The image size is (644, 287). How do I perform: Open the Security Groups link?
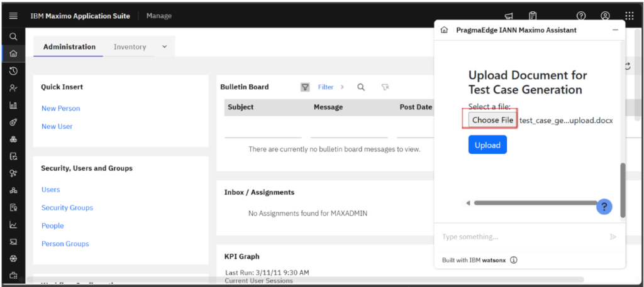[x=67, y=207]
